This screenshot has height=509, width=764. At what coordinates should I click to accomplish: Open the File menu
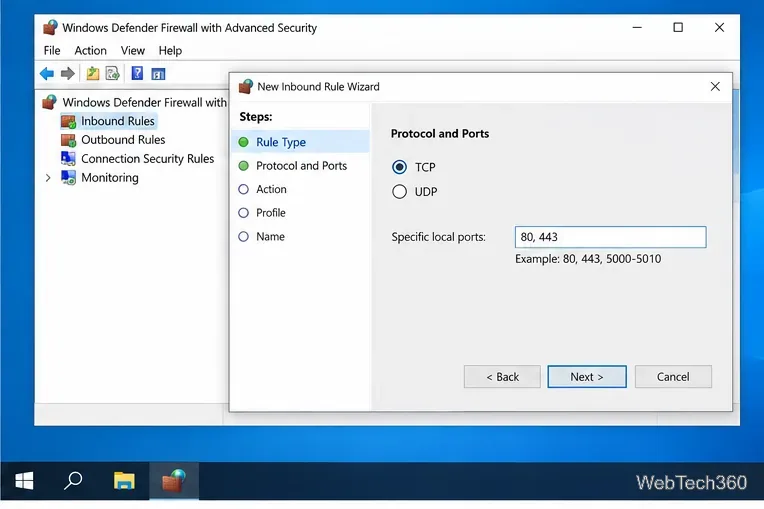coord(52,51)
